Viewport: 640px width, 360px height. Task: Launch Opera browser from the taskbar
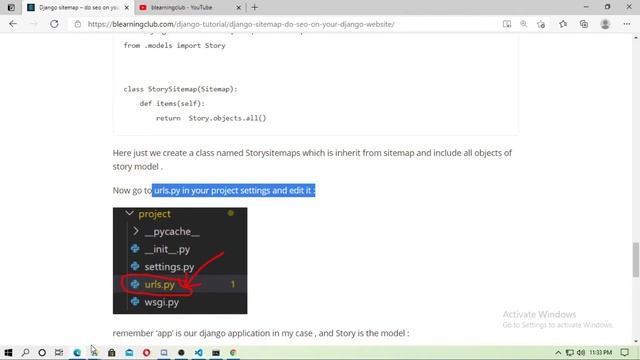[147, 352]
